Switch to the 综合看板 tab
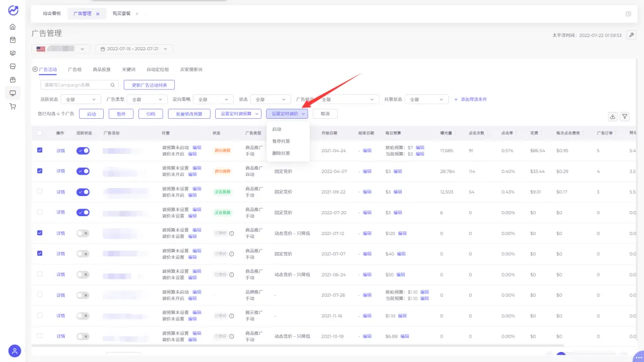644x362 pixels. [x=52, y=14]
